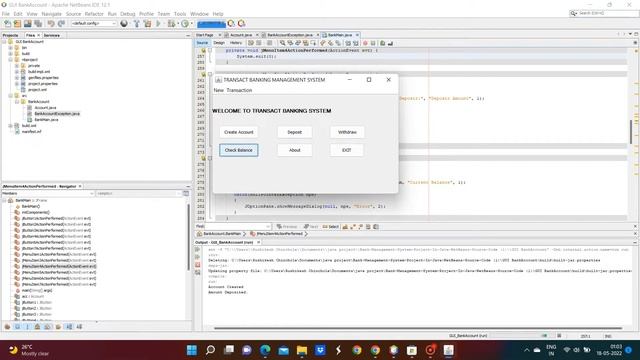Click the About button
The height and width of the screenshot is (360, 640).
point(295,150)
